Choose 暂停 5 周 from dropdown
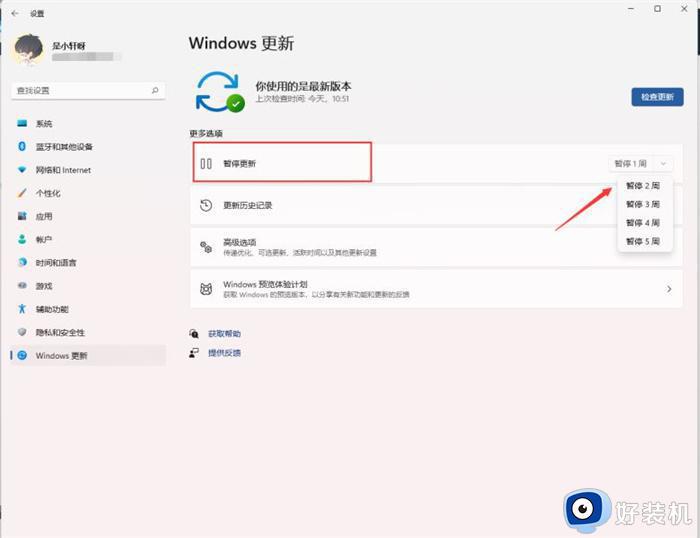This screenshot has width=700, height=538. click(x=643, y=242)
